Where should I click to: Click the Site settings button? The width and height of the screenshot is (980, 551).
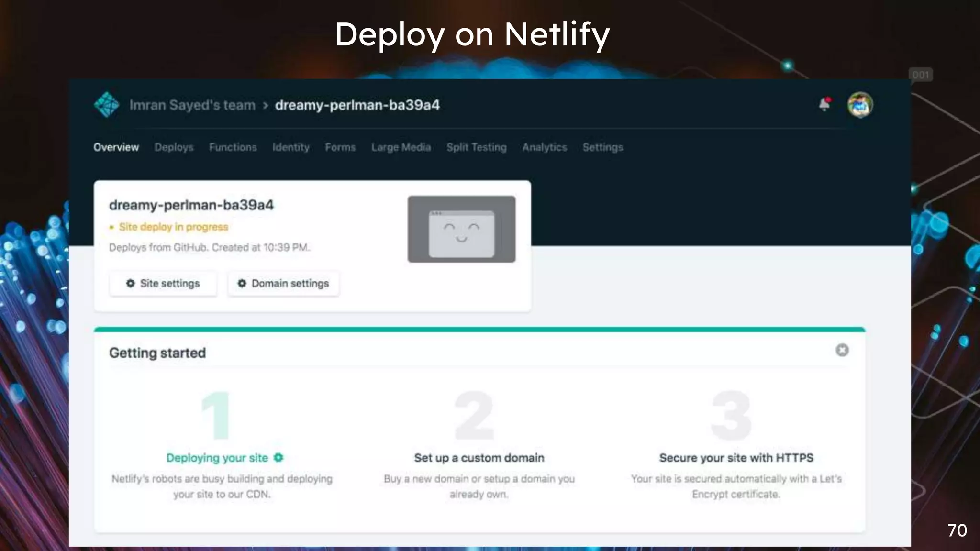[x=163, y=284]
